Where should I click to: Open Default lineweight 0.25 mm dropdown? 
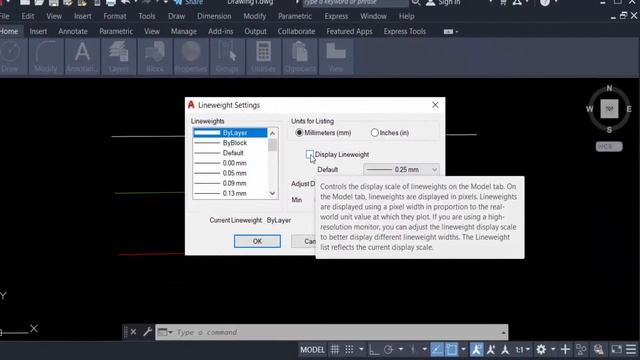click(401, 169)
